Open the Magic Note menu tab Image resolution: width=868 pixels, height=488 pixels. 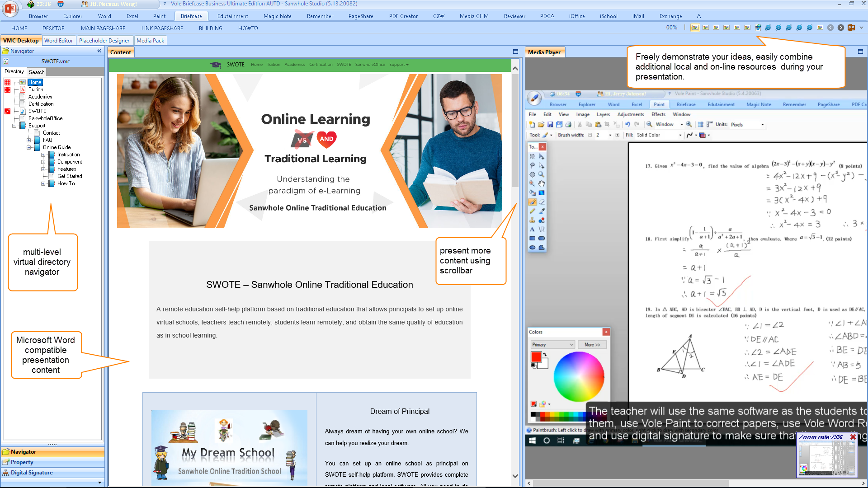click(x=277, y=16)
